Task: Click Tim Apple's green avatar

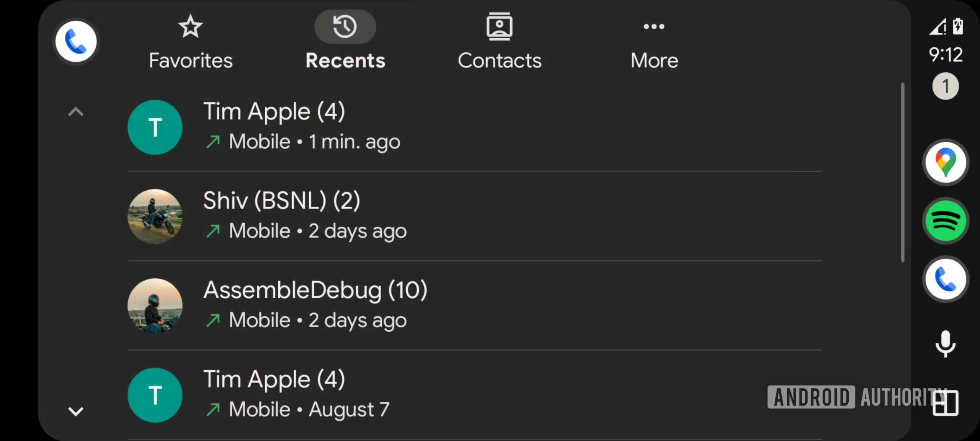Action: pos(155,127)
